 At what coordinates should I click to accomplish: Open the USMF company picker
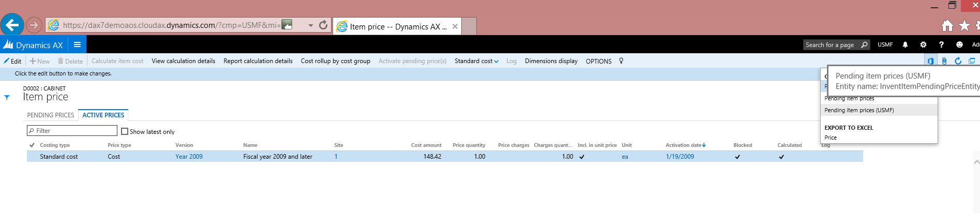pos(885,45)
